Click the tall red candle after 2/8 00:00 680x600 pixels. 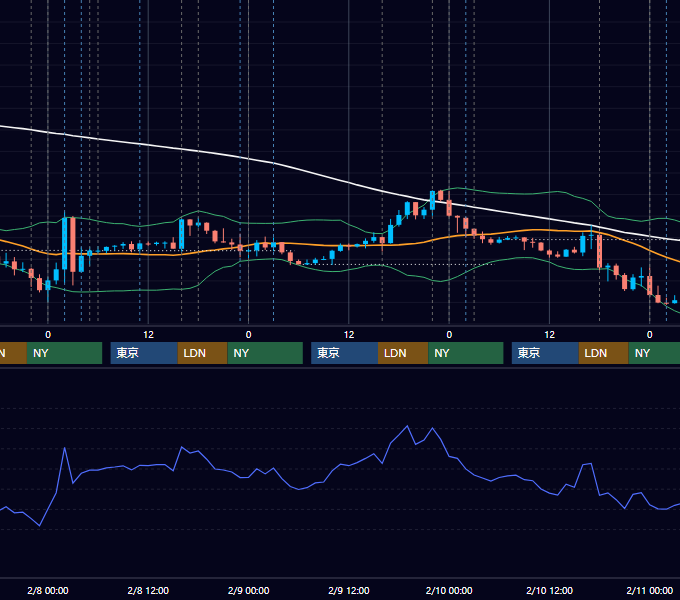point(73,245)
